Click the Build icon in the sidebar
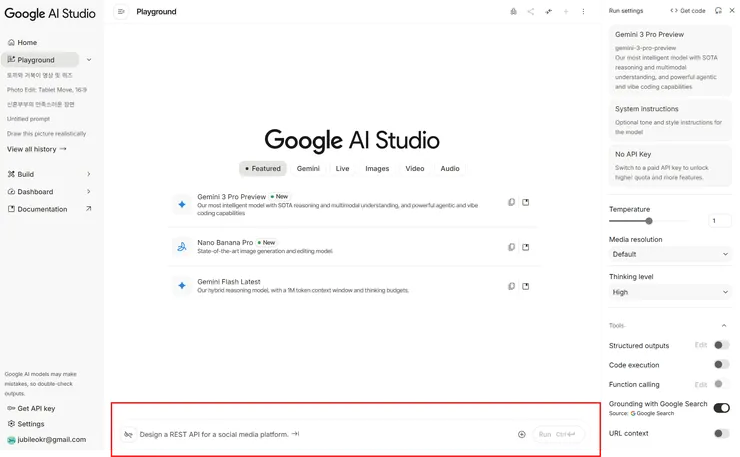740x457 pixels. (x=11, y=174)
